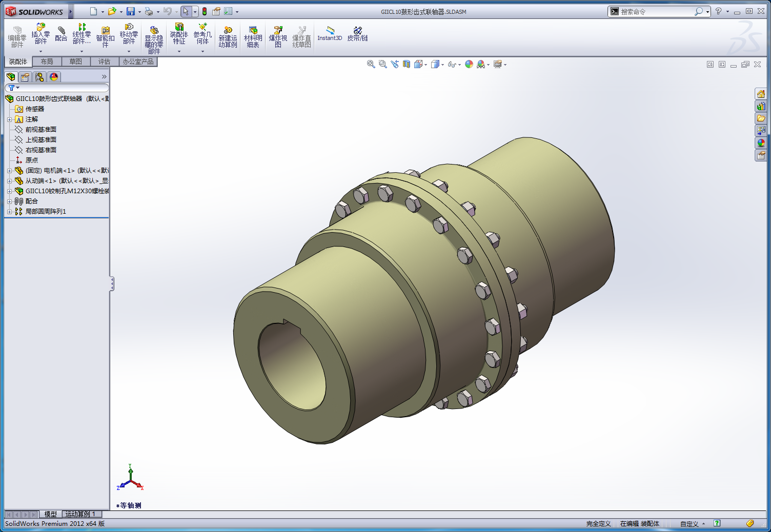
Task: Open Assembly Features (装配体特征) tool
Action: click(x=179, y=33)
